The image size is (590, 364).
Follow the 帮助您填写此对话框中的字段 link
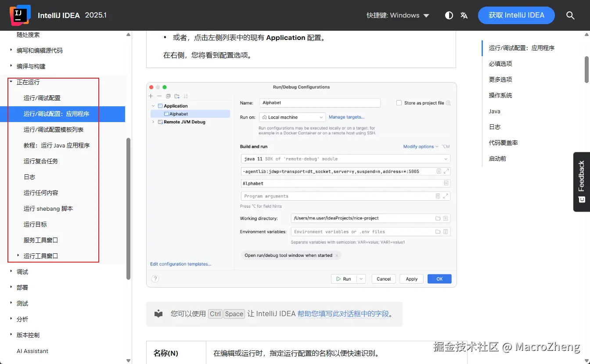343,314
